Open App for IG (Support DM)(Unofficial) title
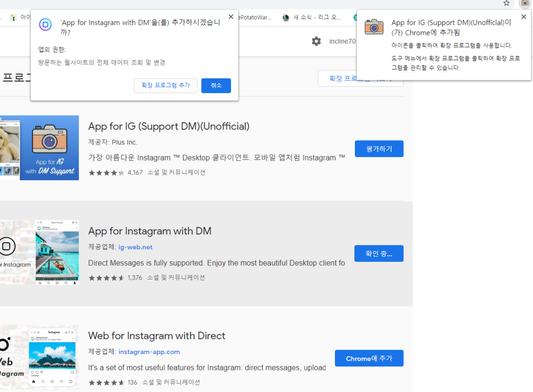Screen dimensions: 533x392 169,126
